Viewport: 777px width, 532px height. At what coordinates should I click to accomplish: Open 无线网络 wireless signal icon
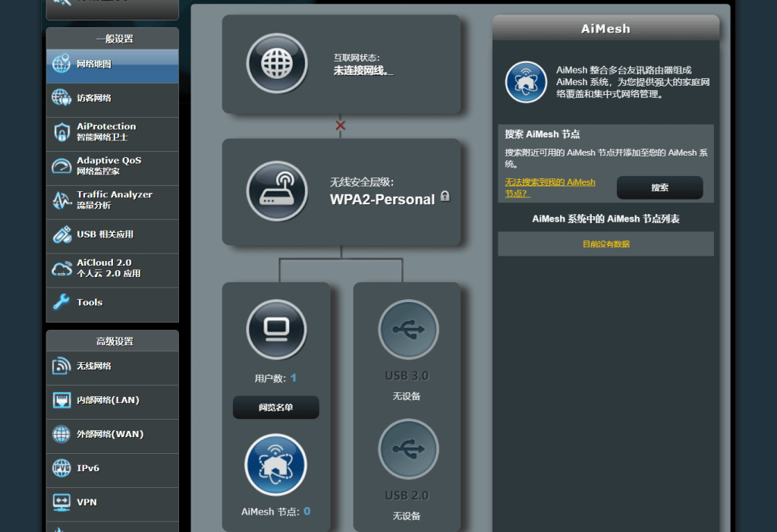[61, 366]
